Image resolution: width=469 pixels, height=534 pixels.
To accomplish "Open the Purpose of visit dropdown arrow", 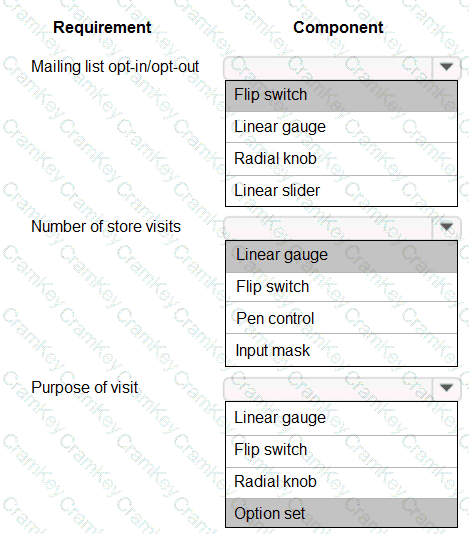I will pyautogui.click(x=446, y=388).
